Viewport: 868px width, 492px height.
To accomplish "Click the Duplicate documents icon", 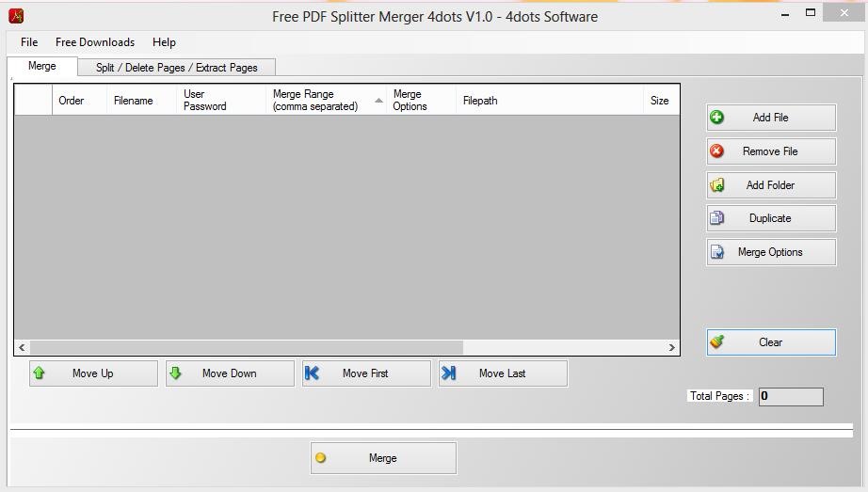I will tap(716, 218).
